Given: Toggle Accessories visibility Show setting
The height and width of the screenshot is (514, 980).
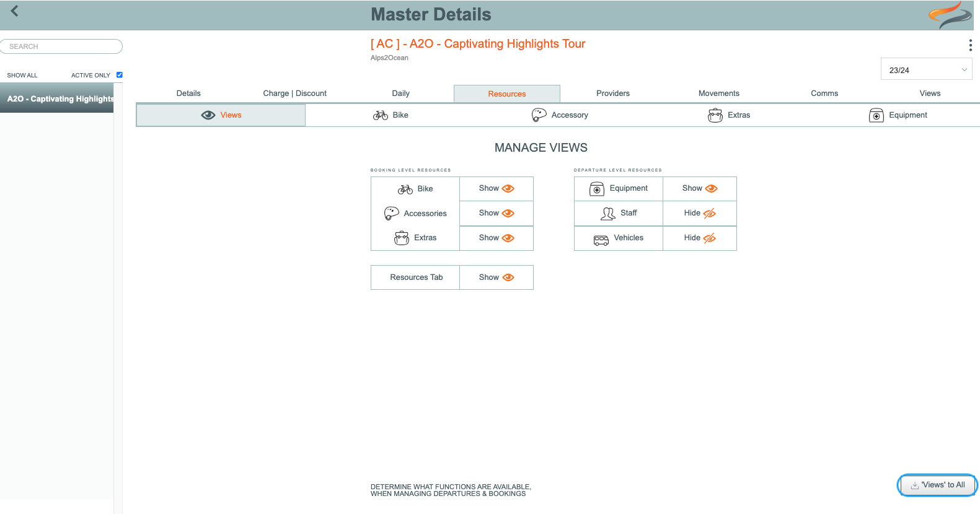Looking at the screenshot, I should point(497,213).
